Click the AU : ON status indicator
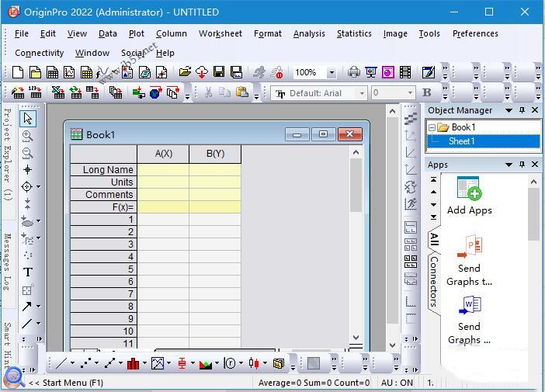 [x=397, y=383]
